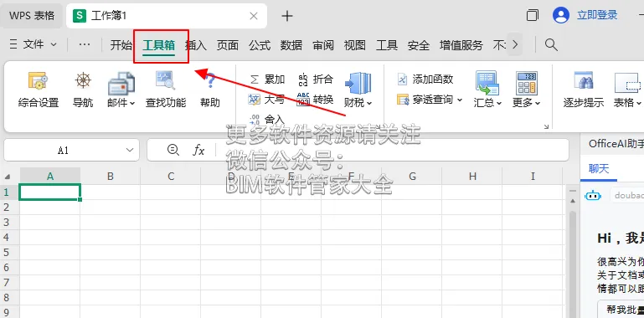Switch to the 数据 tab
Image resolution: width=644 pixels, height=318 pixels.
click(x=291, y=44)
